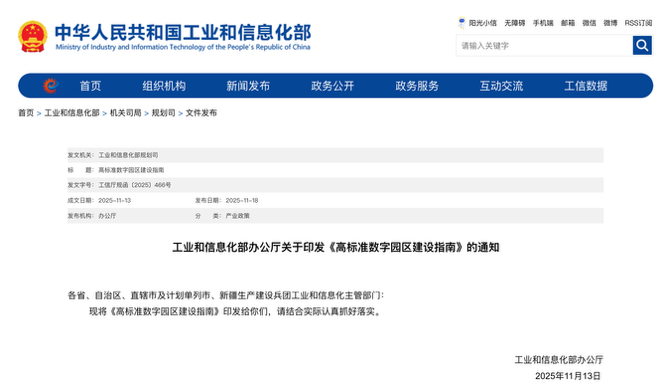
Task: Open the RSS订阅 link
Action: (638, 23)
